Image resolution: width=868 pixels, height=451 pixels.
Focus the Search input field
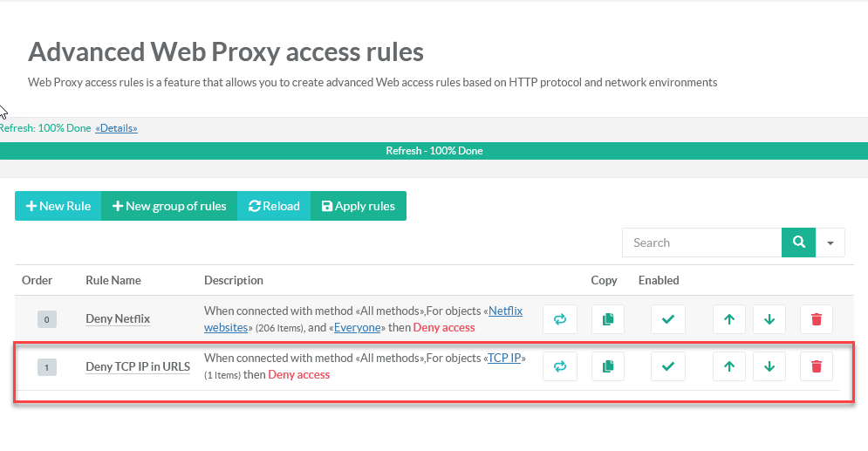701,243
